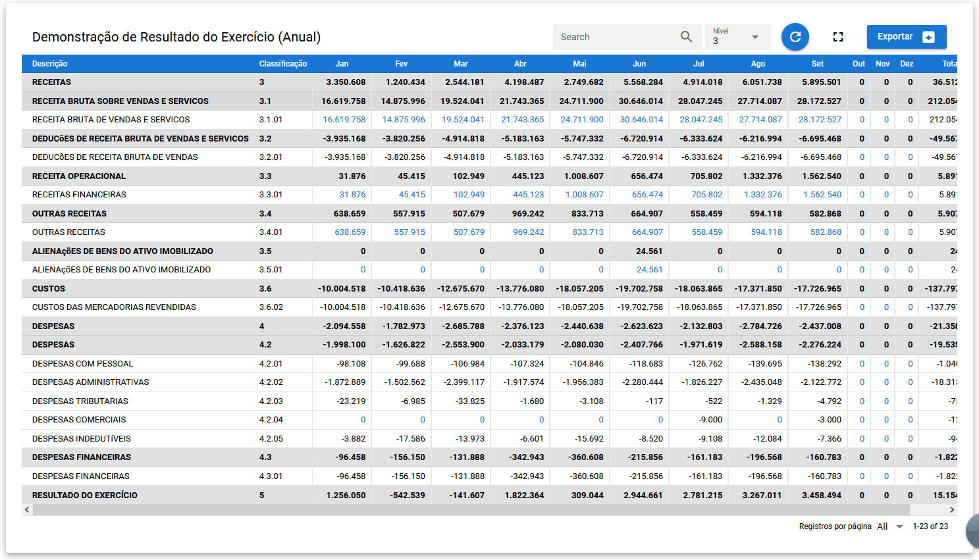Open Mai value 1.008.607 for Receitas Financeiras

click(584, 195)
